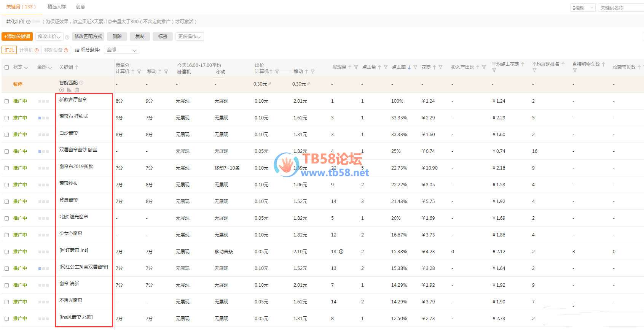Image resolution: width=644 pixels, height=330 pixels.
Task: Open the 更多操作 dropdown menu
Action: pos(190,36)
